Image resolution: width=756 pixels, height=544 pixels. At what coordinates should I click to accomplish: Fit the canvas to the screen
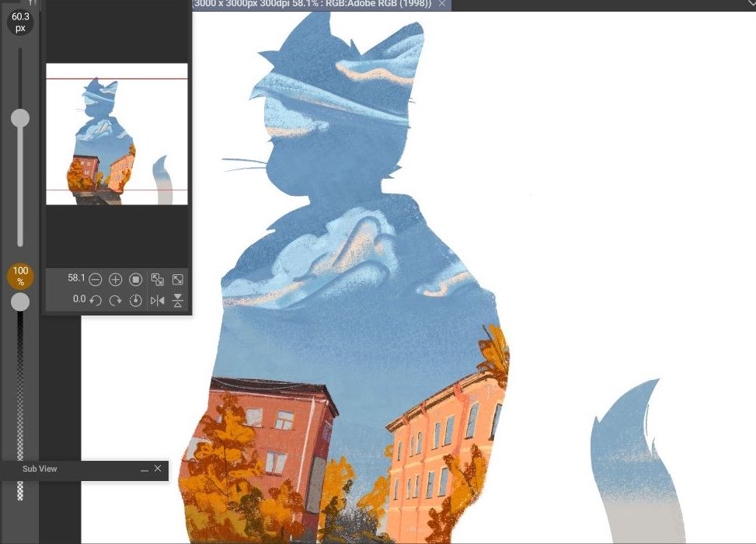[x=177, y=279]
